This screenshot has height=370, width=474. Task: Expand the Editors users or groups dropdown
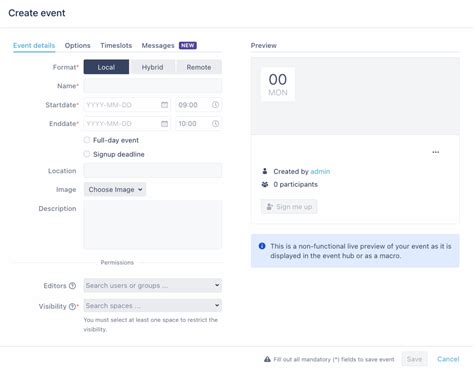[x=153, y=285]
